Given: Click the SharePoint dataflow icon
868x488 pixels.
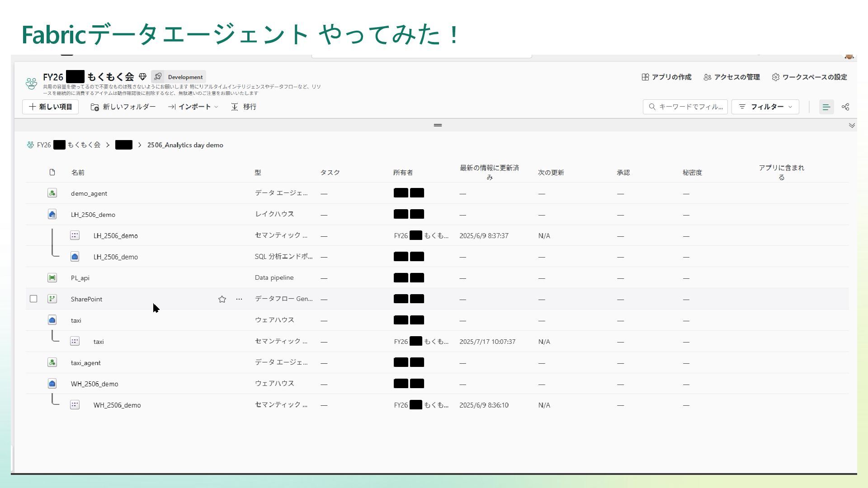Looking at the screenshot, I should tap(52, 299).
